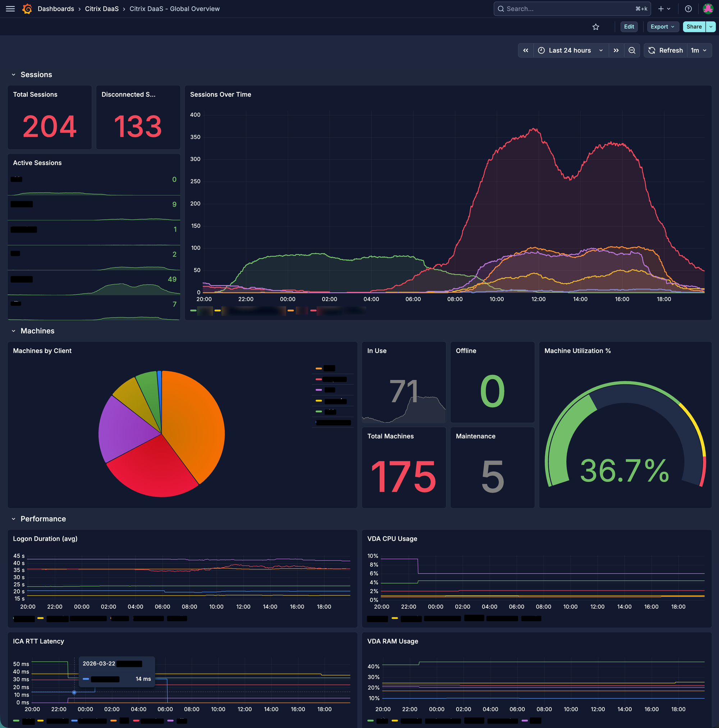
Task: Open the Export dropdown menu
Action: coord(663,27)
